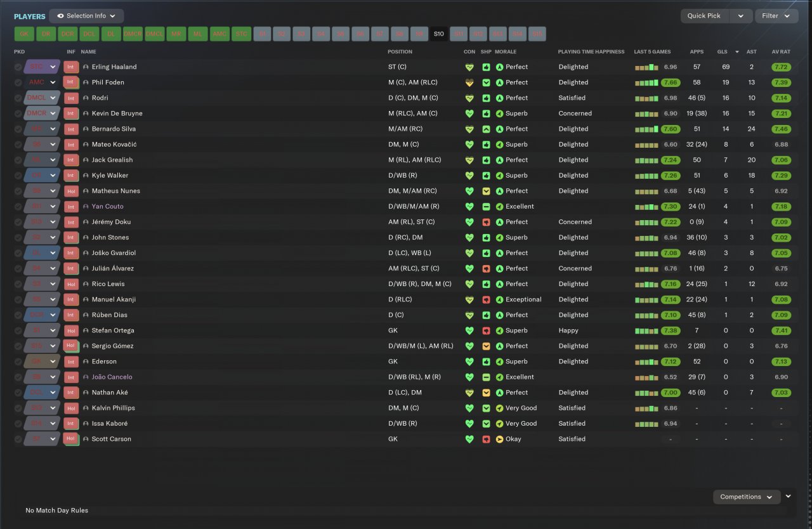
Task: Click the player icon beside Kyle Walker
Action: click(86, 175)
